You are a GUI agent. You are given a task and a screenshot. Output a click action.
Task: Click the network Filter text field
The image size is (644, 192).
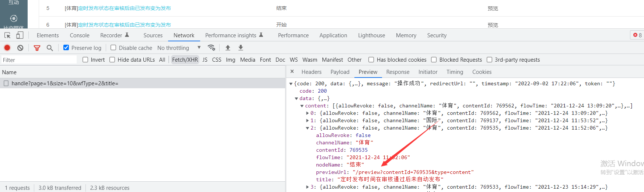coord(39,60)
